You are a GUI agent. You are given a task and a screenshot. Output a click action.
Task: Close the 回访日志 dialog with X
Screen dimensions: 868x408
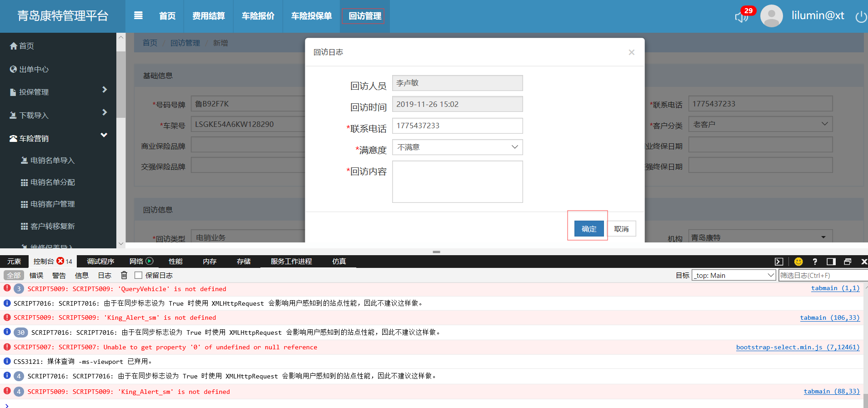tap(631, 52)
